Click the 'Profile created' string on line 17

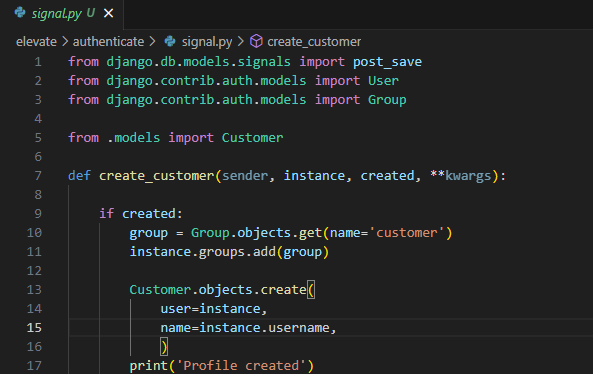point(241,366)
